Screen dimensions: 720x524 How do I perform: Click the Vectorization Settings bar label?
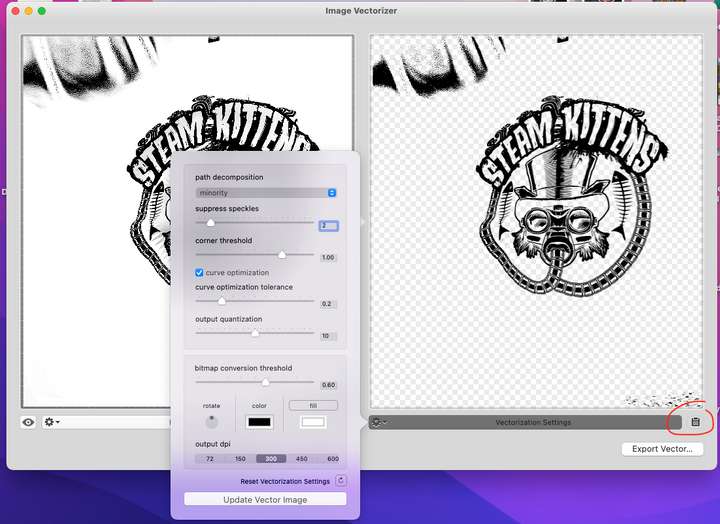(533, 422)
